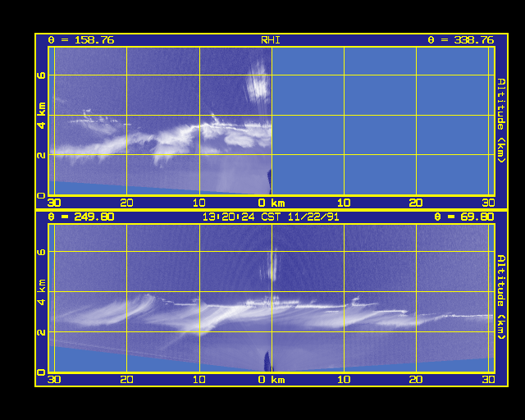This screenshot has height=420, width=525.
Task: Click the lower panel's 4 km altitude tick
Action: (42, 292)
